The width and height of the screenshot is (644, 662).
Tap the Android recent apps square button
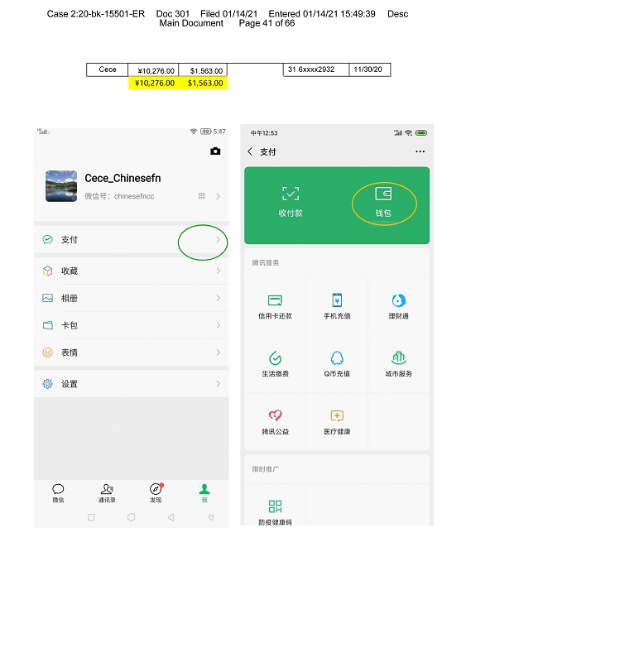coord(91,517)
